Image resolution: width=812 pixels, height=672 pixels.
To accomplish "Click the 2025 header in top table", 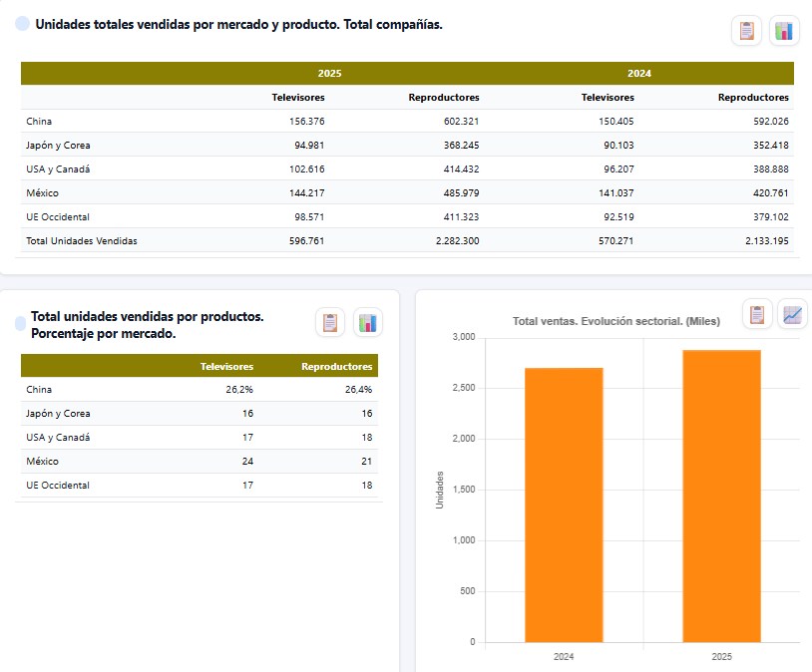I will click(329, 74).
